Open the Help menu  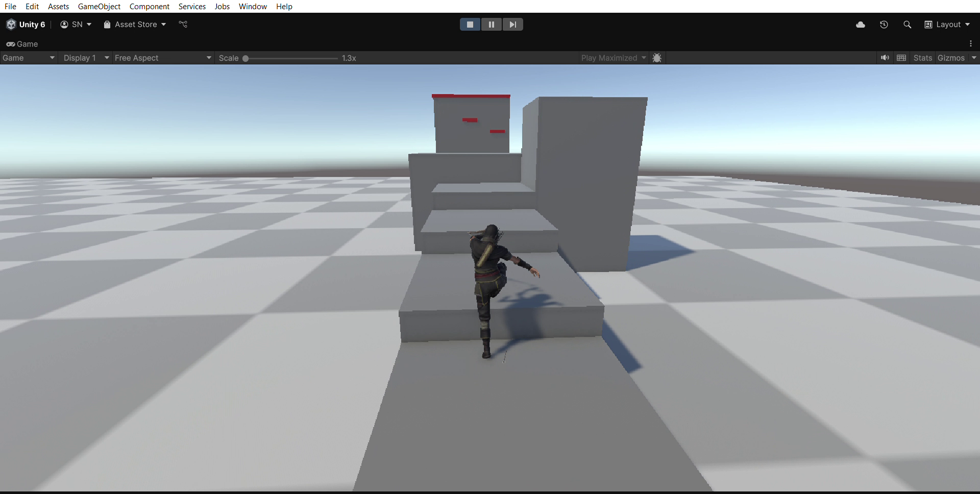284,6
